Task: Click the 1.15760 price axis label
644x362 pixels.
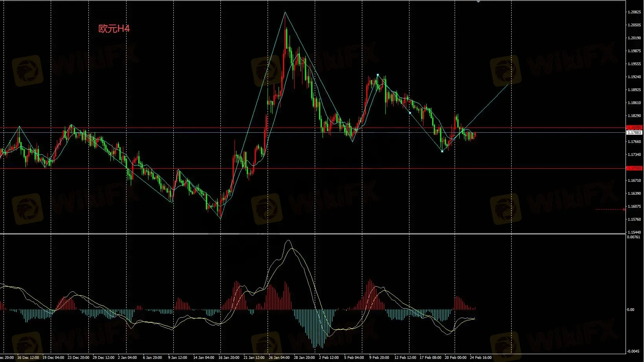Action: 634,219
